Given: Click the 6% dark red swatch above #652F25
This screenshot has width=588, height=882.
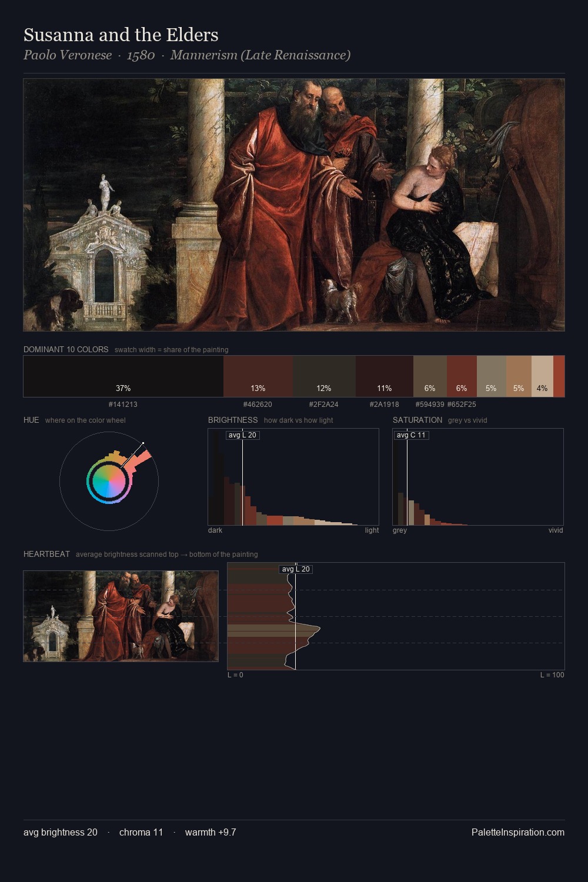Looking at the screenshot, I should point(462,376).
